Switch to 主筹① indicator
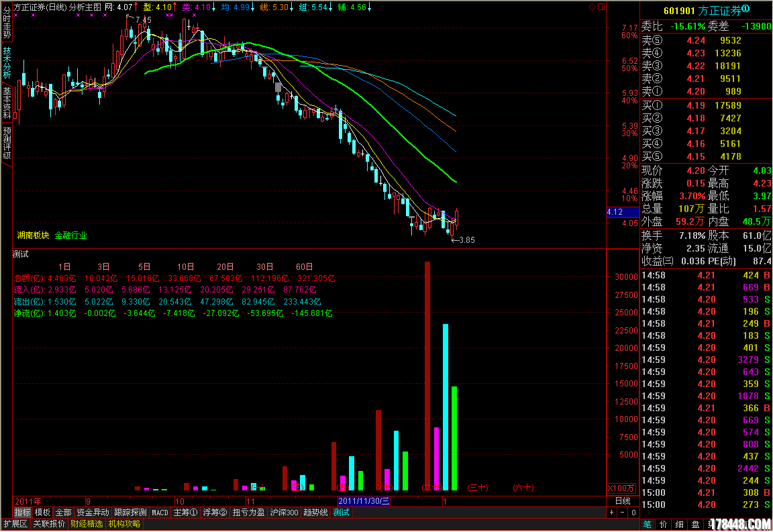 (185, 513)
